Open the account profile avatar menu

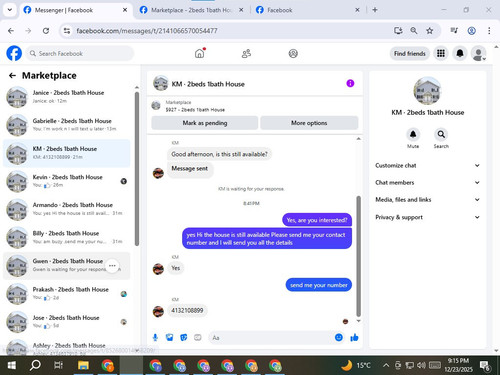(478, 53)
